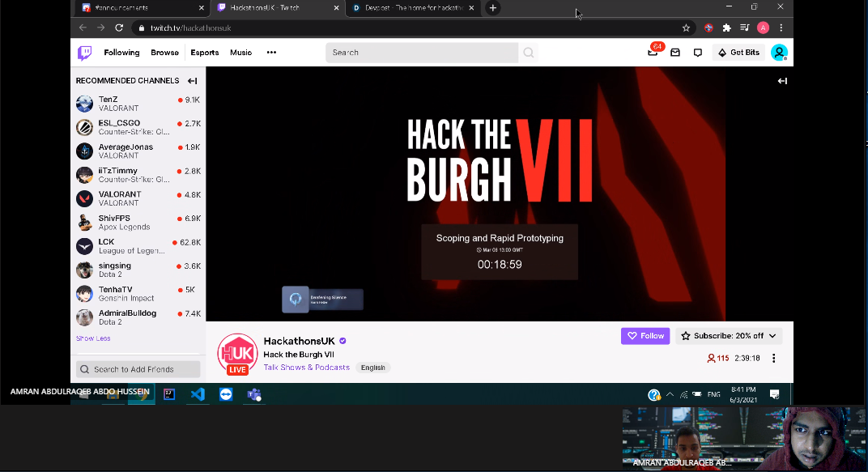Go forward in browser history

(x=100, y=28)
